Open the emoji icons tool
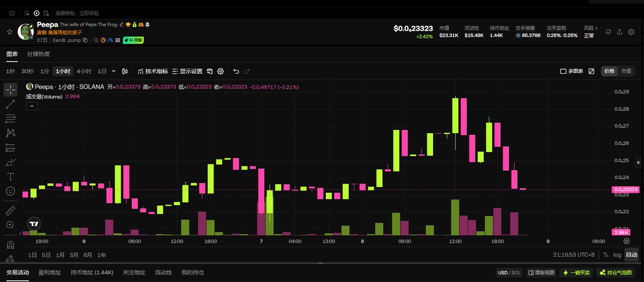The image size is (644, 282). coord(10,191)
